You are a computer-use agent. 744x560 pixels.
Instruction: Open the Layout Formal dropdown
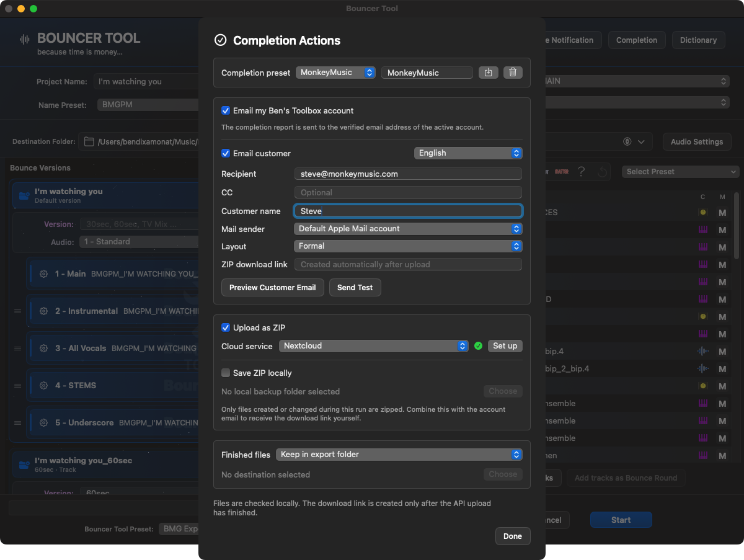click(x=408, y=246)
